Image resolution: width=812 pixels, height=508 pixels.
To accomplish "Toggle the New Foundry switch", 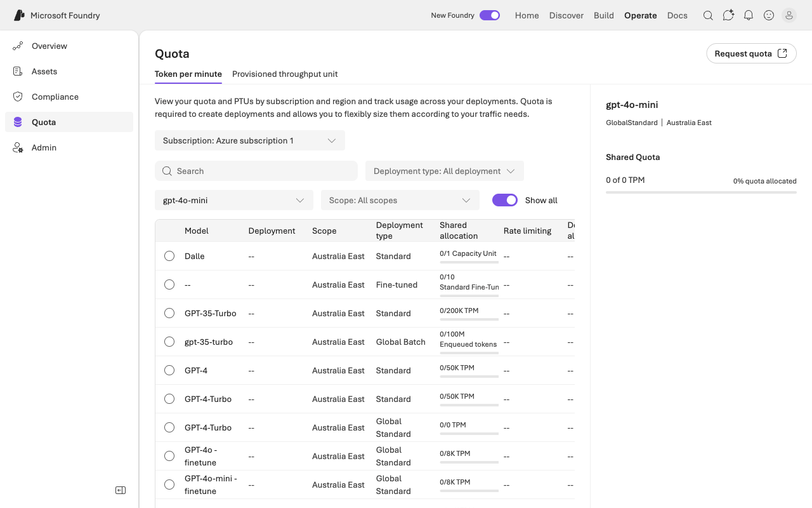I will [490, 15].
